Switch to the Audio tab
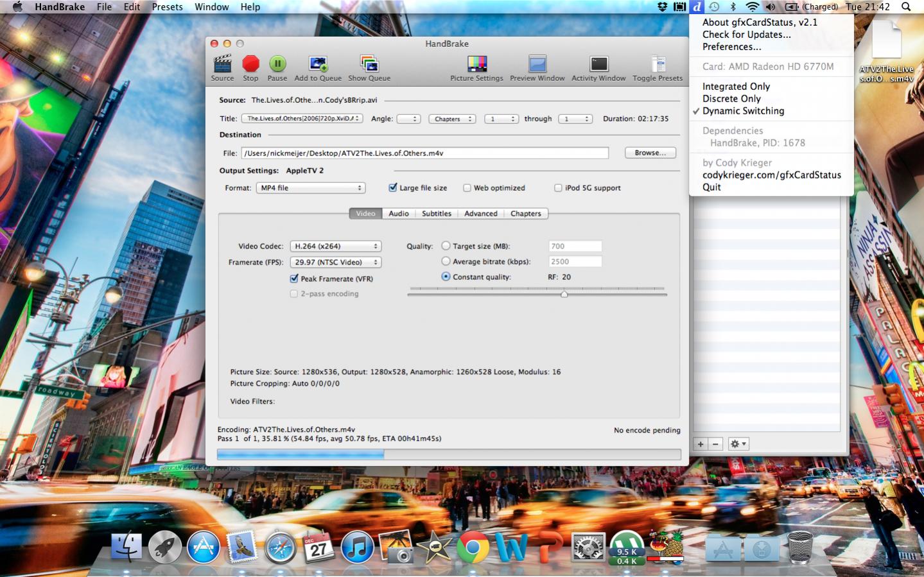 399,214
